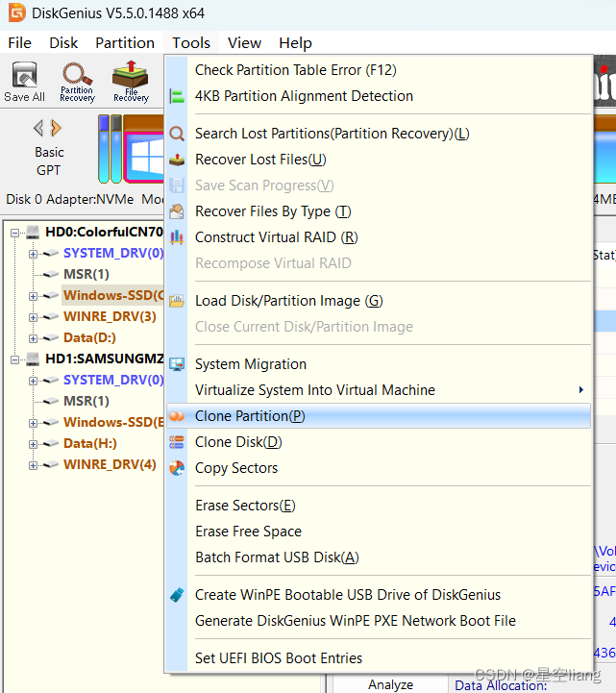Select MSR(1) under HD1 in tree

(86, 401)
